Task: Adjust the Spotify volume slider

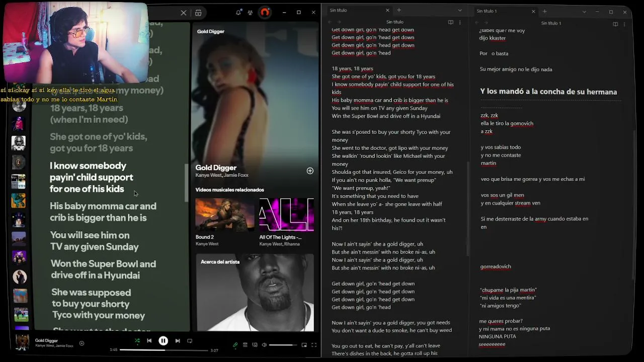Action: pyautogui.click(x=283, y=345)
